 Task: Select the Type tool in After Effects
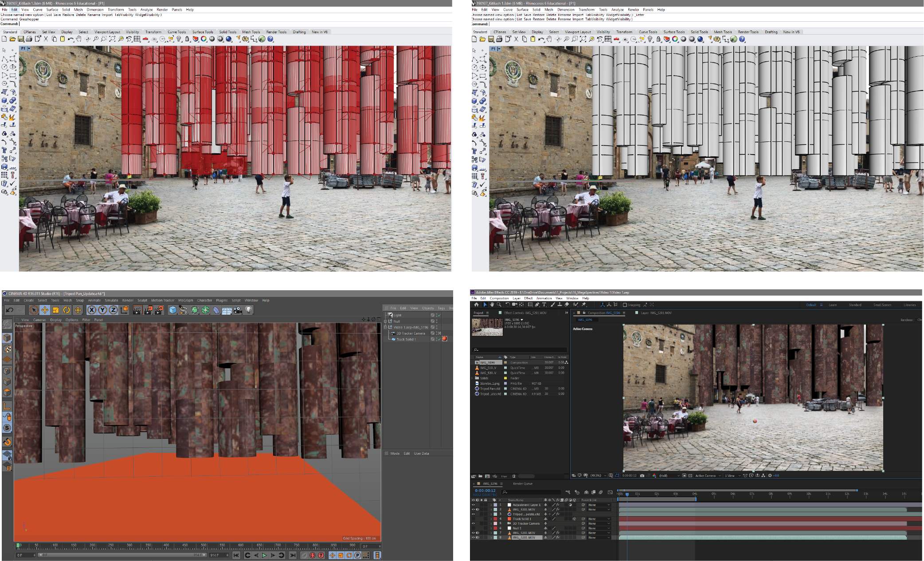point(544,305)
